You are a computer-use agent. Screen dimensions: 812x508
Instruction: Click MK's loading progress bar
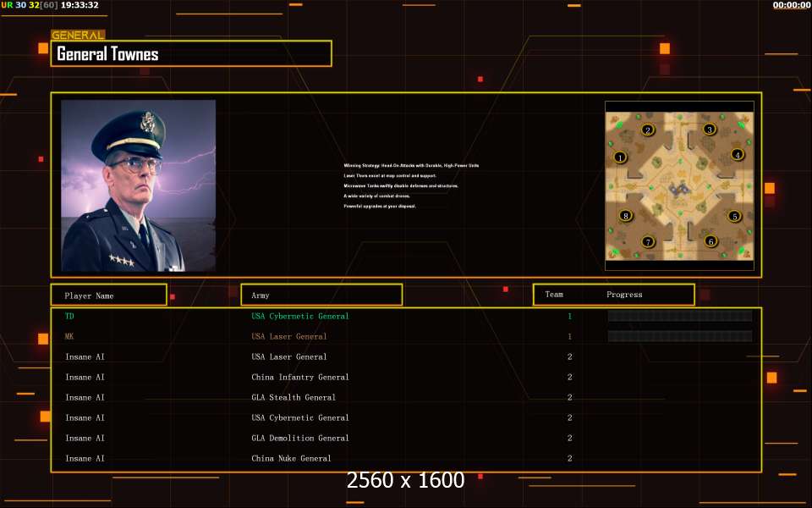(x=679, y=336)
